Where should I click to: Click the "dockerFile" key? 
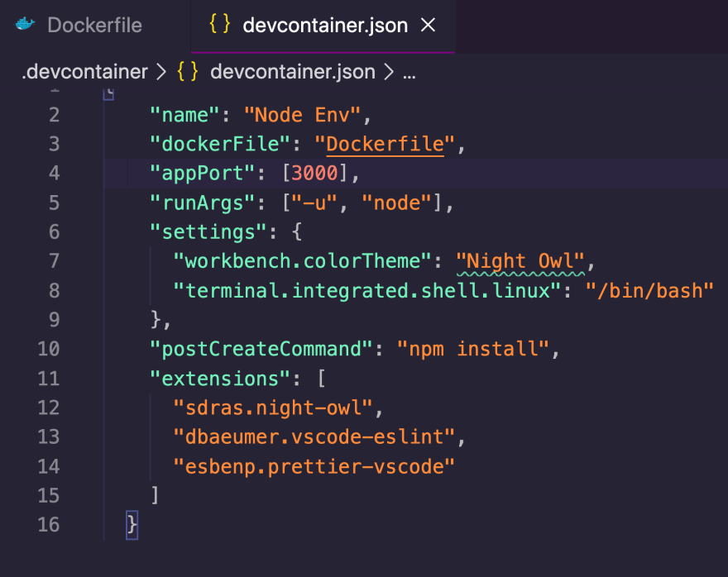tap(220, 144)
